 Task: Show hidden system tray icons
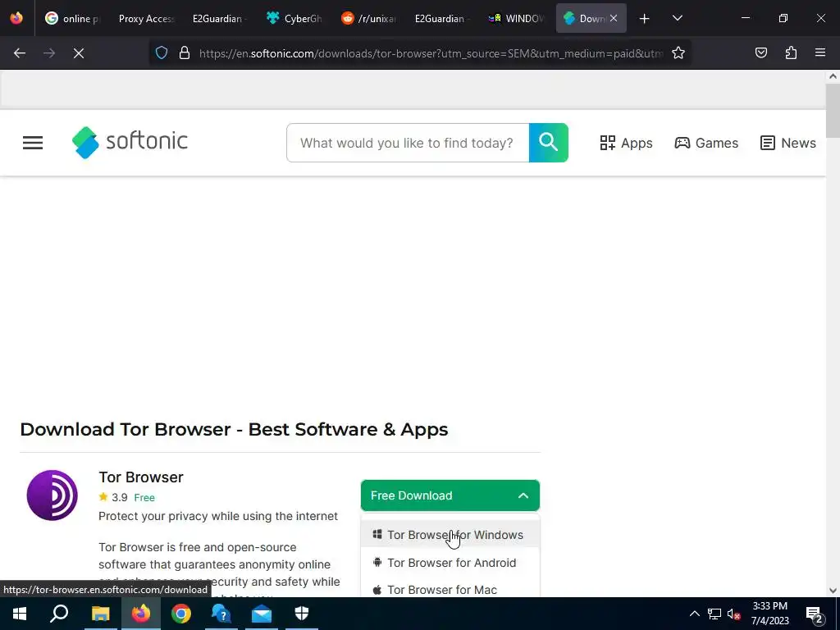[694, 614]
